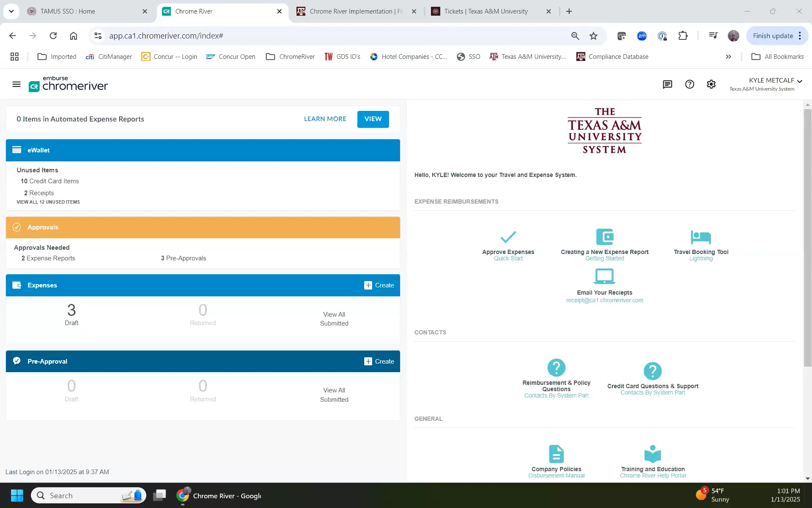Viewport: 812px width, 508px height.
Task: Click the Training and Education icon
Action: pyautogui.click(x=653, y=454)
